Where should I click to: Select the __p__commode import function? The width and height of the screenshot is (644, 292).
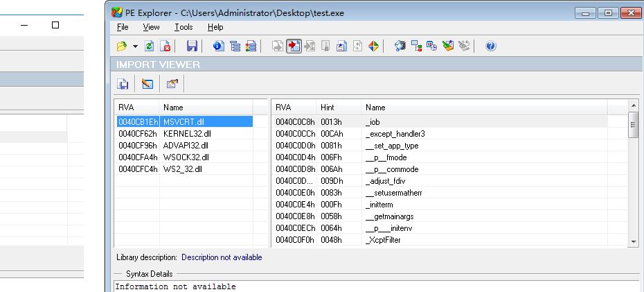(x=392, y=169)
